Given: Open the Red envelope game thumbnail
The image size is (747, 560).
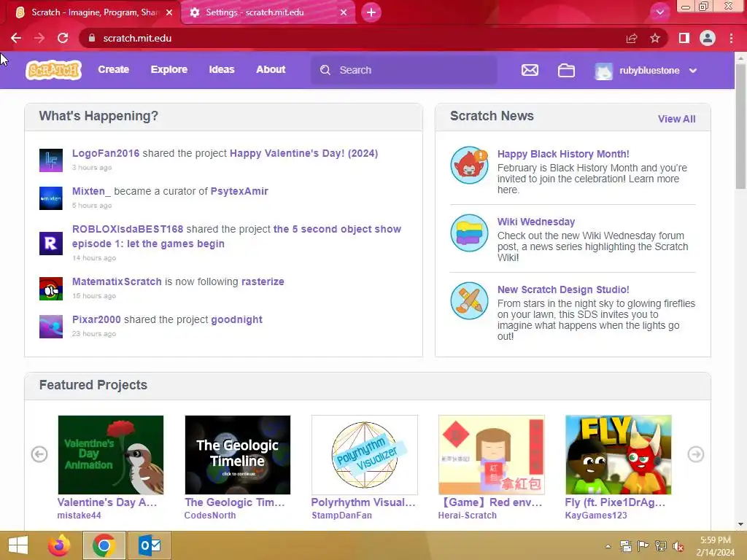Looking at the screenshot, I should pyautogui.click(x=491, y=455).
